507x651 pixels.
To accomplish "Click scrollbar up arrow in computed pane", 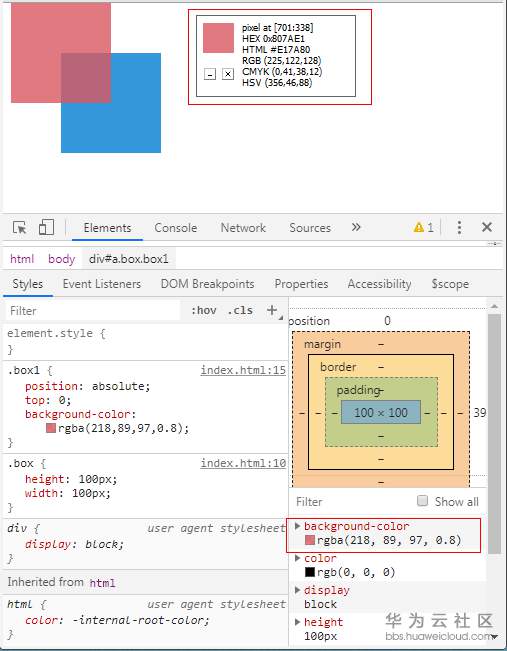I will pyautogui.click(x=494, y=306).
